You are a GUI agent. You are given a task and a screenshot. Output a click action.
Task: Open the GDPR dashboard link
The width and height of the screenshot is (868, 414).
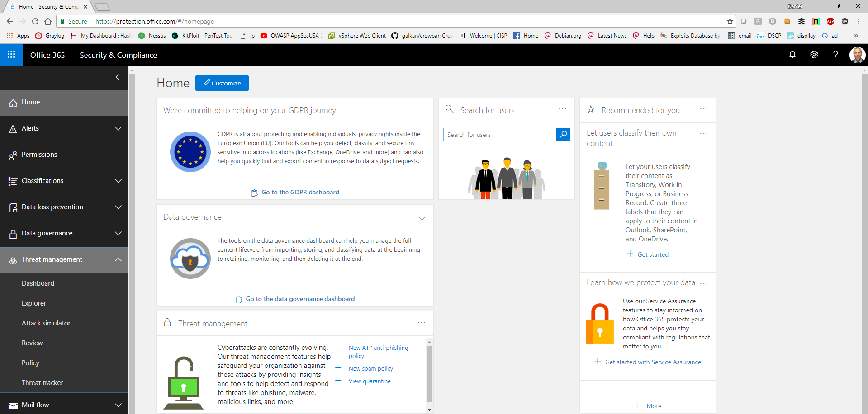pyautogui.click(x=300, y=192)
